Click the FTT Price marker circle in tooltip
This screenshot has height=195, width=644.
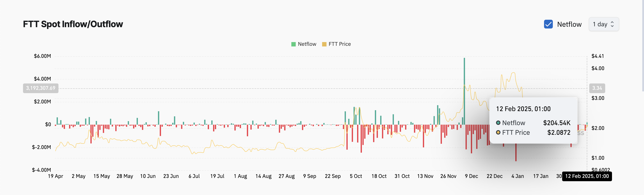498,133
